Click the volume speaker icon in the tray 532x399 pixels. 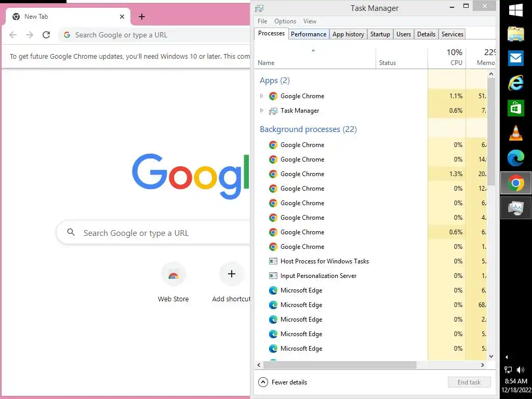[x=521, y=370]
